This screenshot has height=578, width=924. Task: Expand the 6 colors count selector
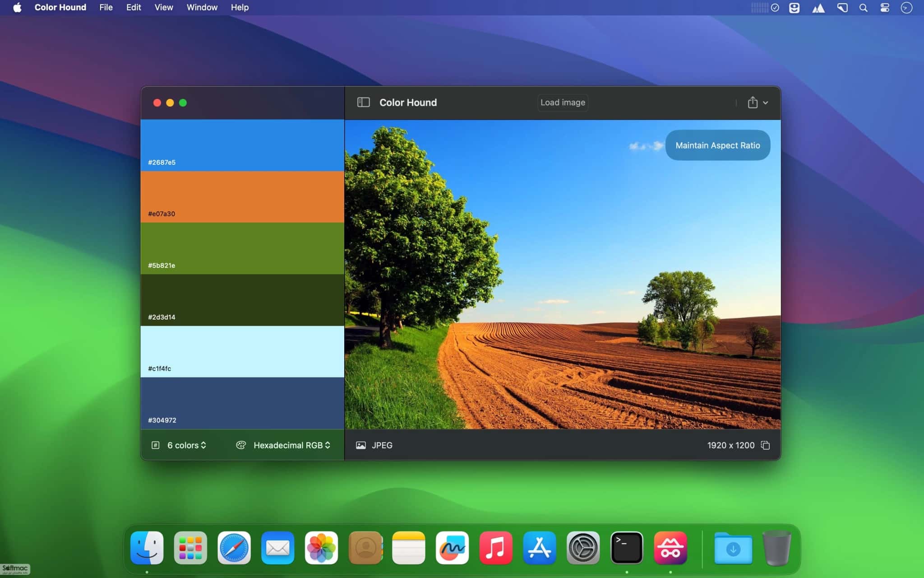point(187,445)
